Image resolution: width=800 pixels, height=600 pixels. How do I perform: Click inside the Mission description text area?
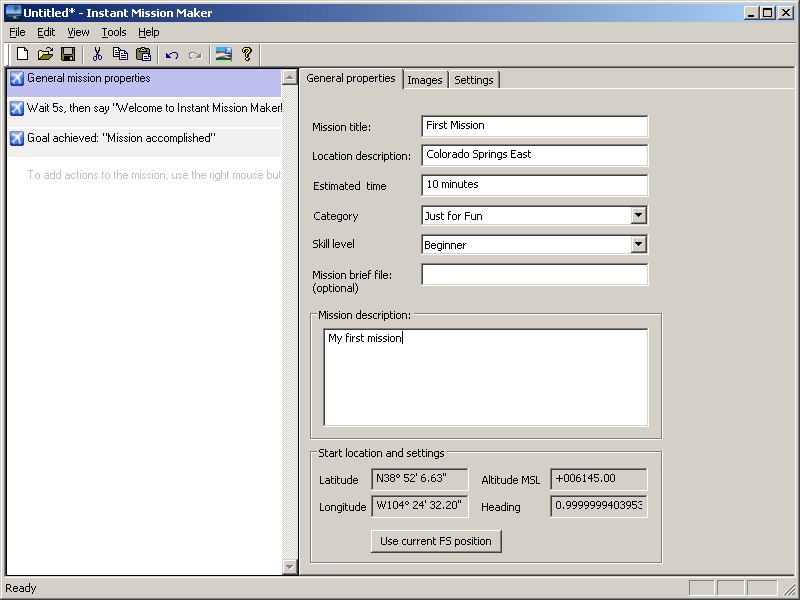pyautogui.click(x=486, y=378)
